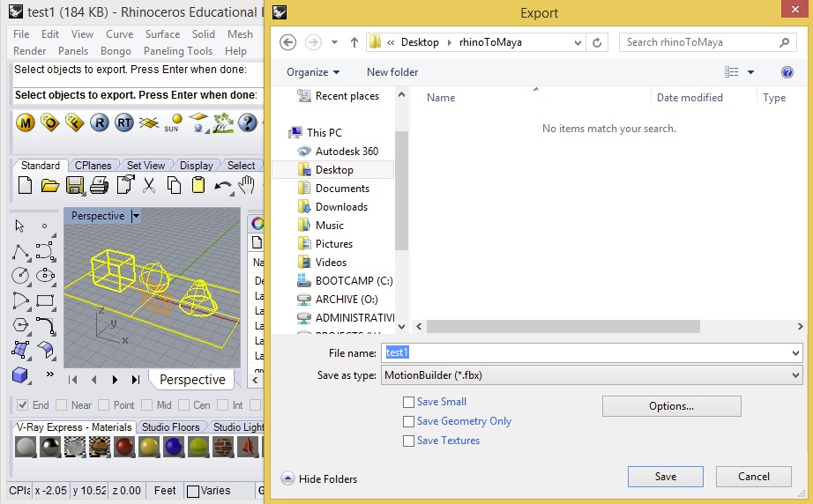Toggle the Int osnap checkbox

pos(222,405)
